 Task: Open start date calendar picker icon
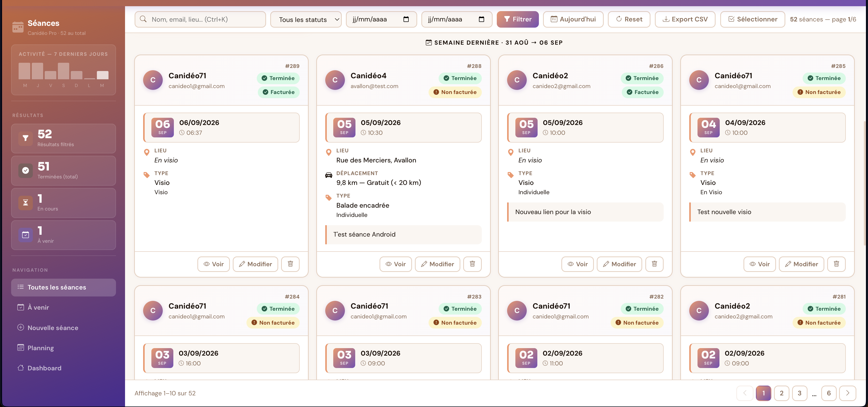406,19
